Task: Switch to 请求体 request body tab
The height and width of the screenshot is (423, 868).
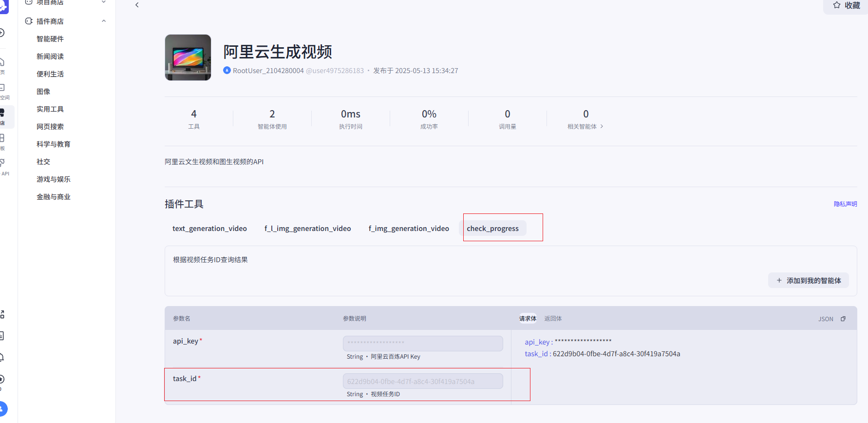Action: [x=528, y=319]
